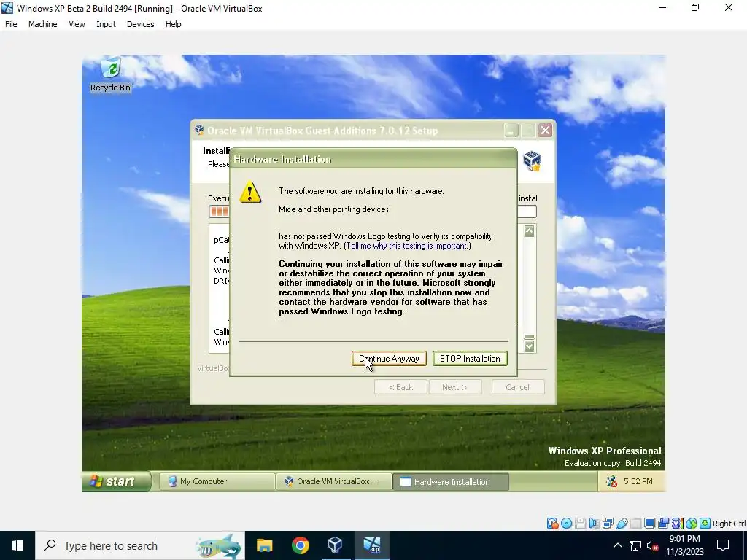The image size is (747, 560).
Task: Open the Windows host Start menu
Action: click(x=18, y=545)
